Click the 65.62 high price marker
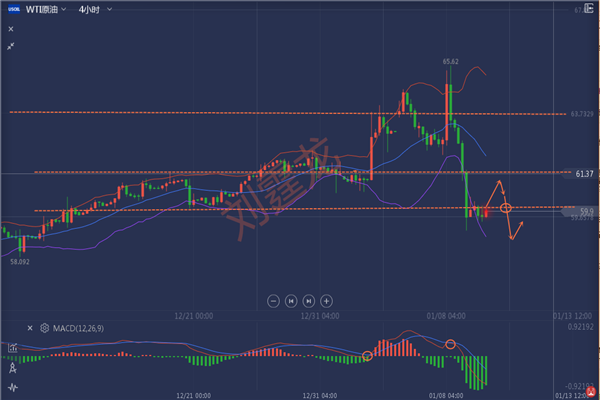Viewport: 600px width, 400px height. [450, 62]
